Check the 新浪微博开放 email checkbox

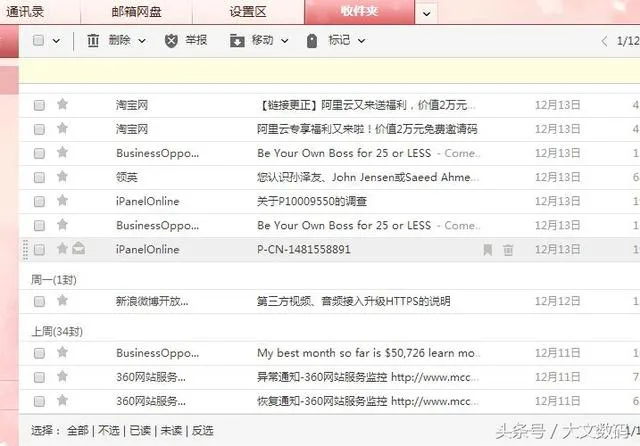[39, 302]
